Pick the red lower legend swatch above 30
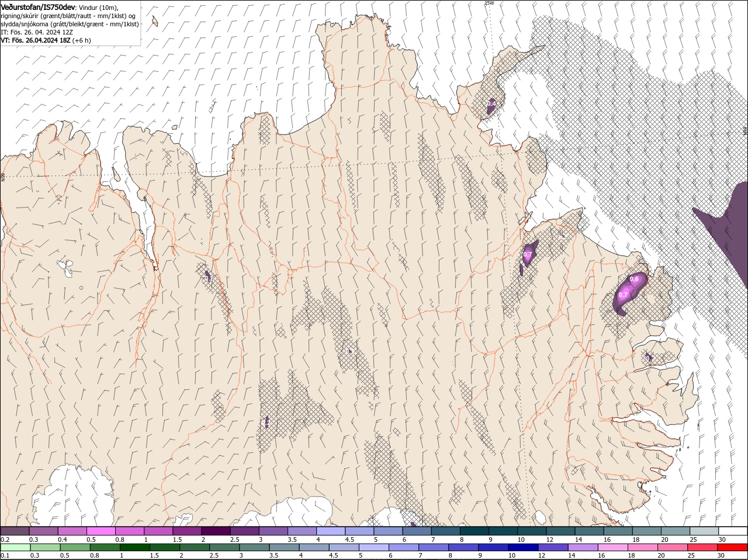Viewport: 748px width, 560px height. (x=733, y=547)
